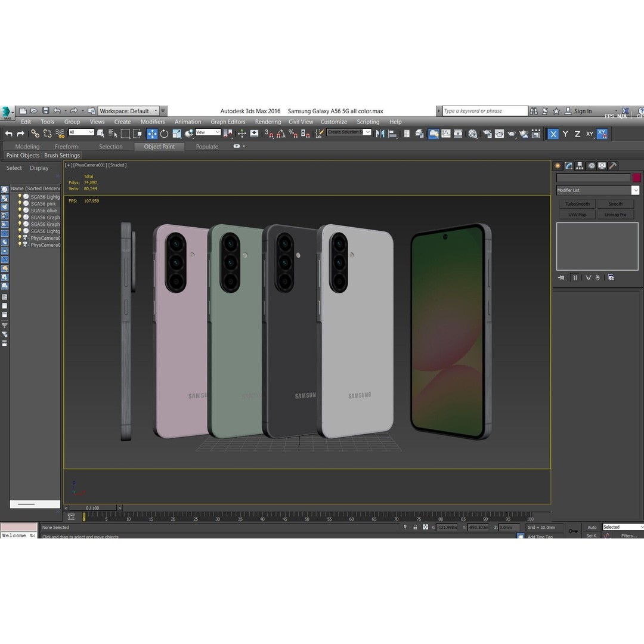
Task: Open the Utilities hammer tab
Action: click(x=613, y=166)
